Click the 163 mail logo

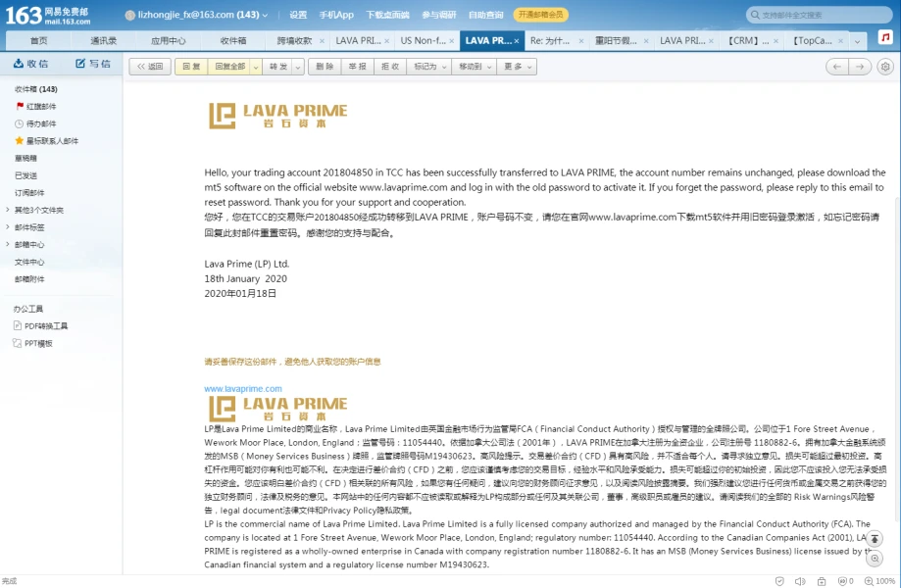pos(48,15)
